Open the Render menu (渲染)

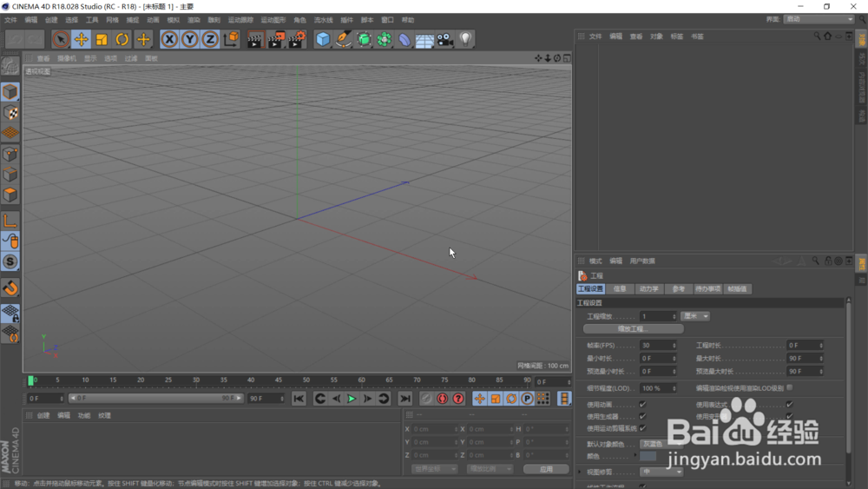pos(194,20)
